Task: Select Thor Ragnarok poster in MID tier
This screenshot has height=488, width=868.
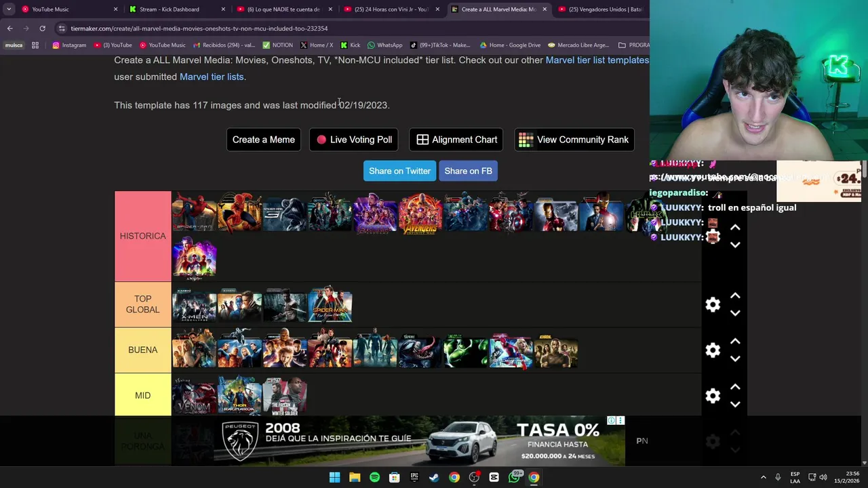Action: (x=239, y=396)
